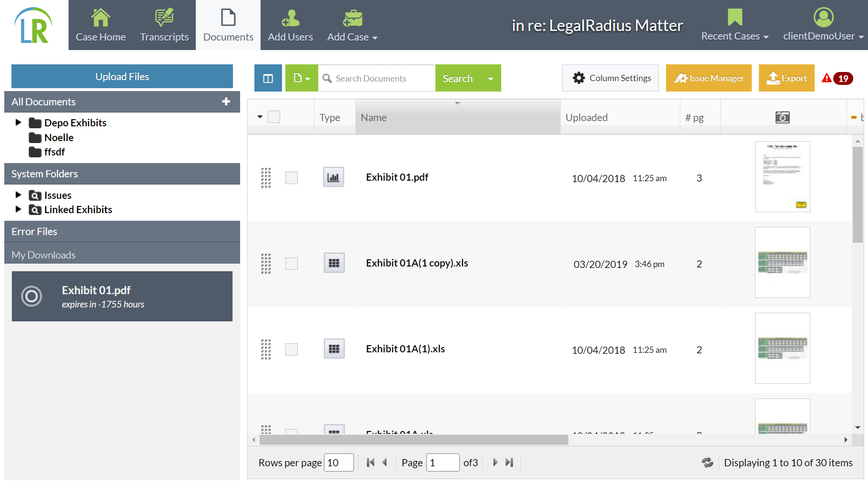
Task: Click the LR LegalRadius logo
Action: pos(33,25)
